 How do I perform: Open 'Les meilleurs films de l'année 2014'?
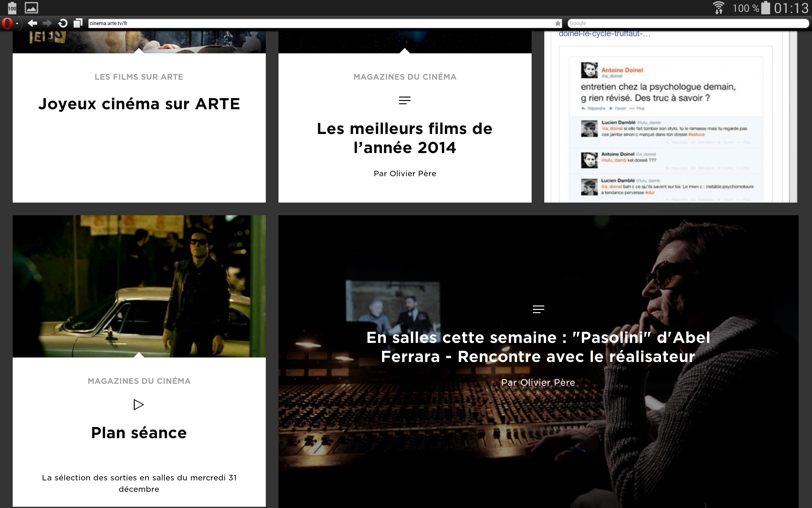(405, 138)
